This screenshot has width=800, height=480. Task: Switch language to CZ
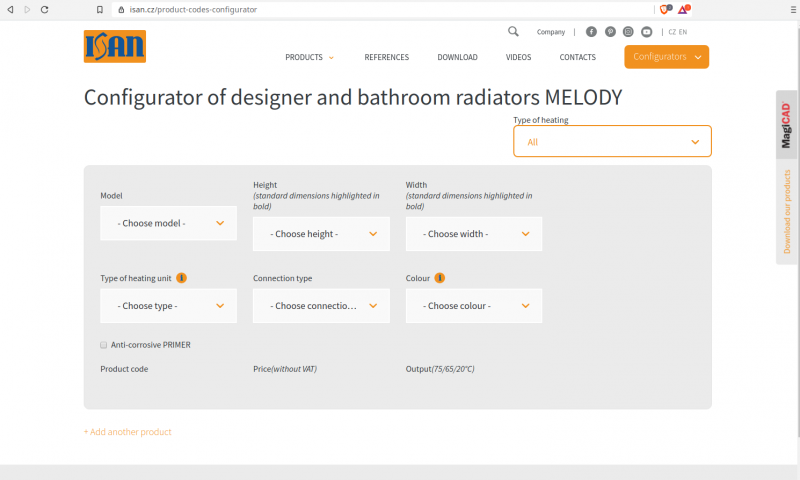point(672,32)
